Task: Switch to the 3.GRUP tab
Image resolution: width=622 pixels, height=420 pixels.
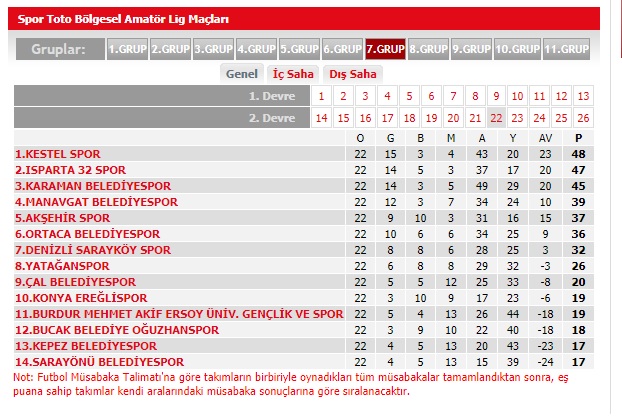Action: click(x=212, y=48)
